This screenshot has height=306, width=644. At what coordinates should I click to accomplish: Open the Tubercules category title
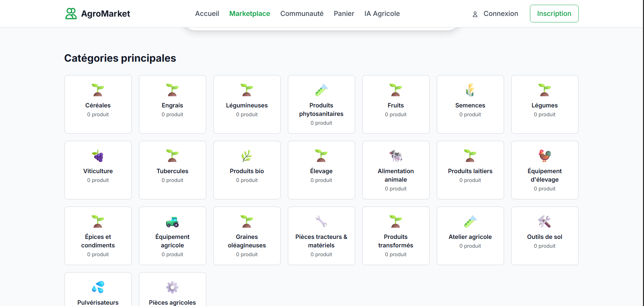[173, 171]
